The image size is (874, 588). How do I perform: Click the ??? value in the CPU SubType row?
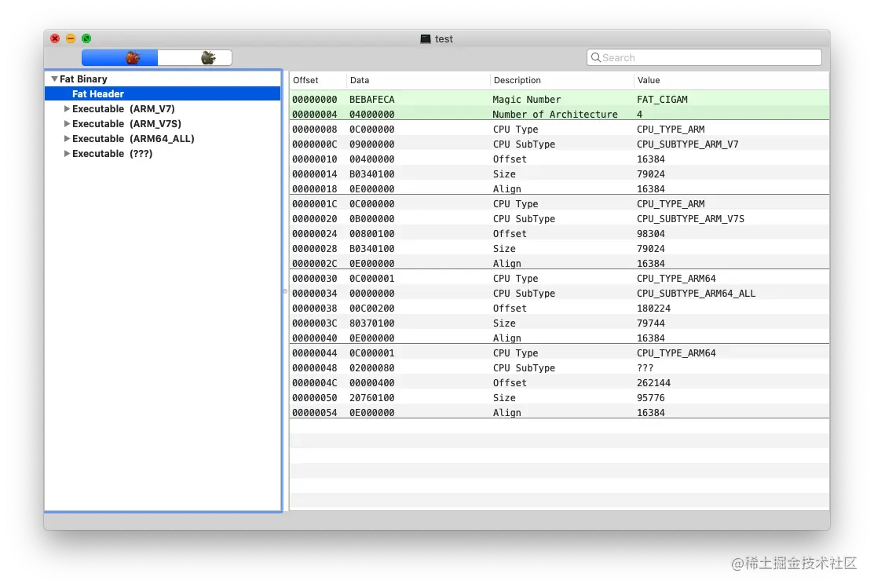(x=645, y=368)
